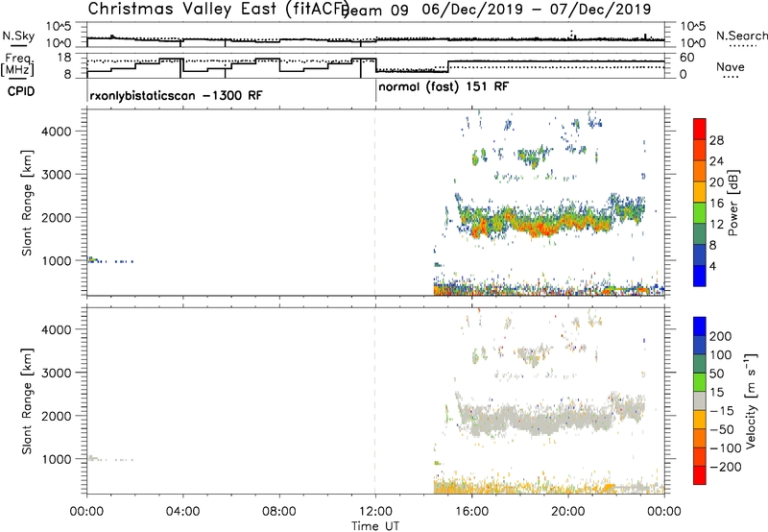Click the yellow Power segment between 16 and 20
This screenshot has width=768, height=532.
[700, 192]
